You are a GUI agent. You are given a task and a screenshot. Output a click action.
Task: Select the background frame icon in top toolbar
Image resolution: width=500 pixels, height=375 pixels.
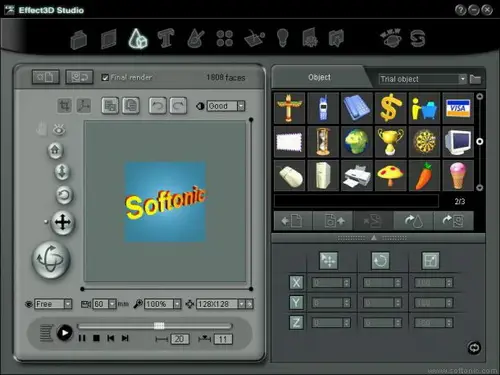109,39
